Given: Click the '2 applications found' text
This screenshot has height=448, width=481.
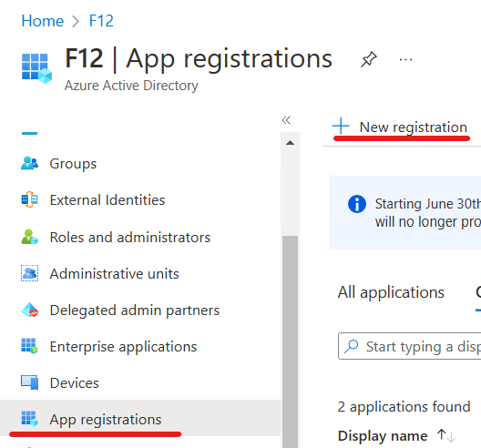Looking at the screenshot, I should pos(404,407).
